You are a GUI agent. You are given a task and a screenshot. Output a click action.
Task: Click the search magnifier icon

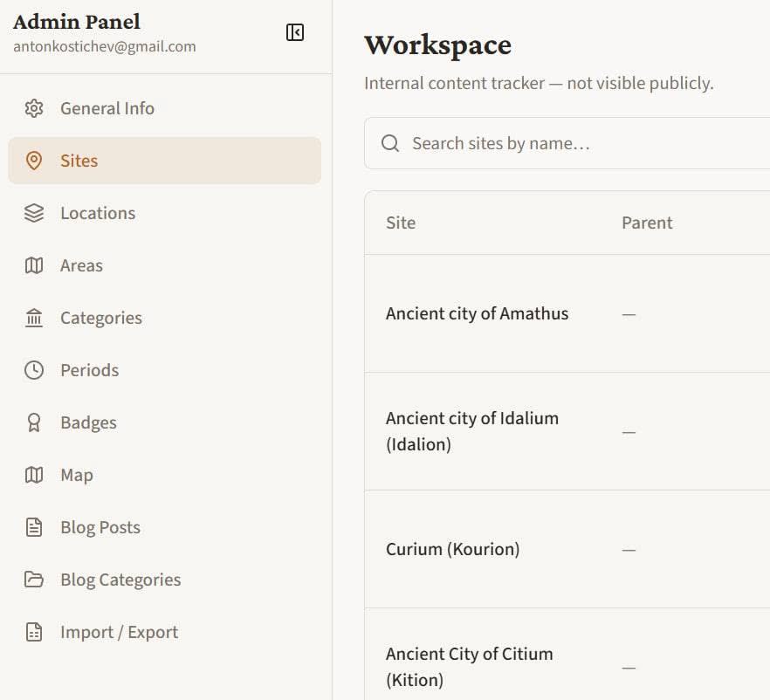pos(390,143)
